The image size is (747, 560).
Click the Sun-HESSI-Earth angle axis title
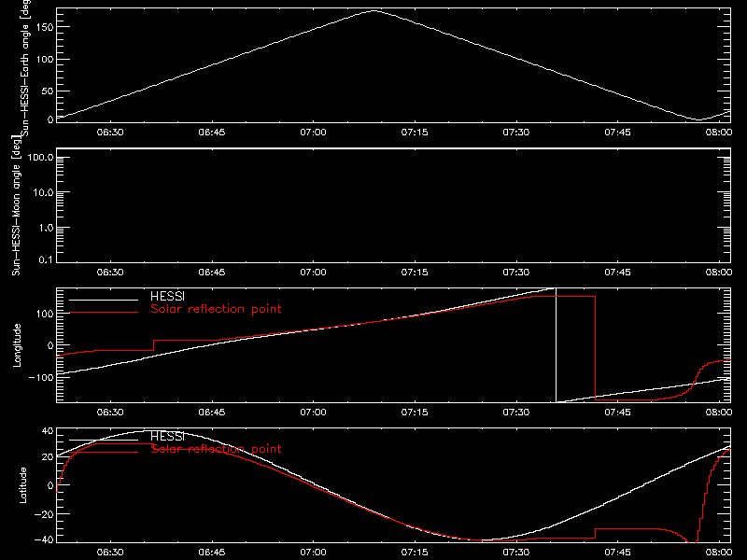point(25,67)
